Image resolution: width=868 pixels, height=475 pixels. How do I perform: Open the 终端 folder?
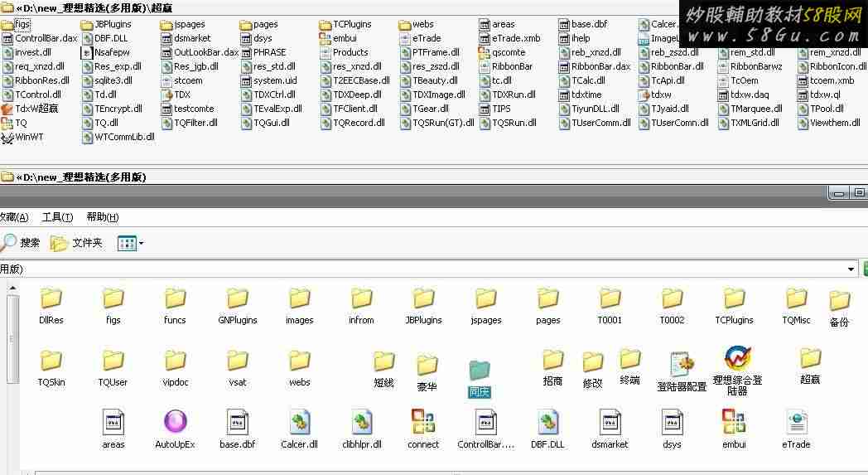click(x=630, y=367)
